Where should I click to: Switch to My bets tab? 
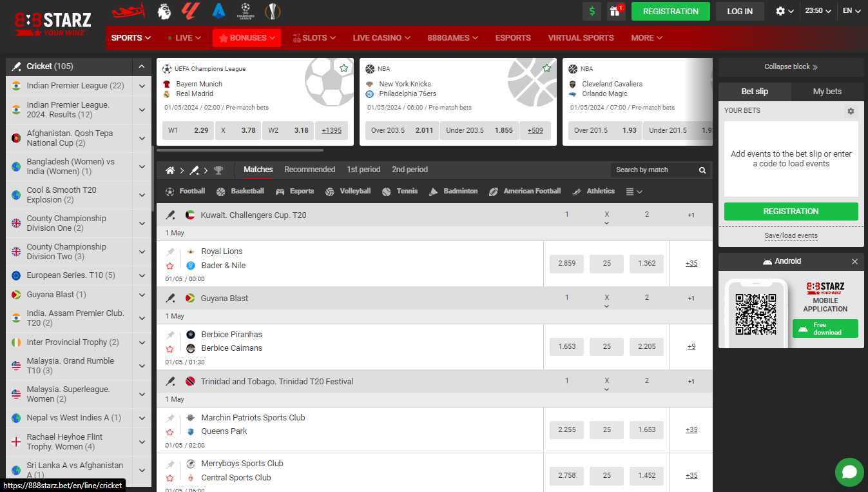pyautogui.click(x=827, y=92)
